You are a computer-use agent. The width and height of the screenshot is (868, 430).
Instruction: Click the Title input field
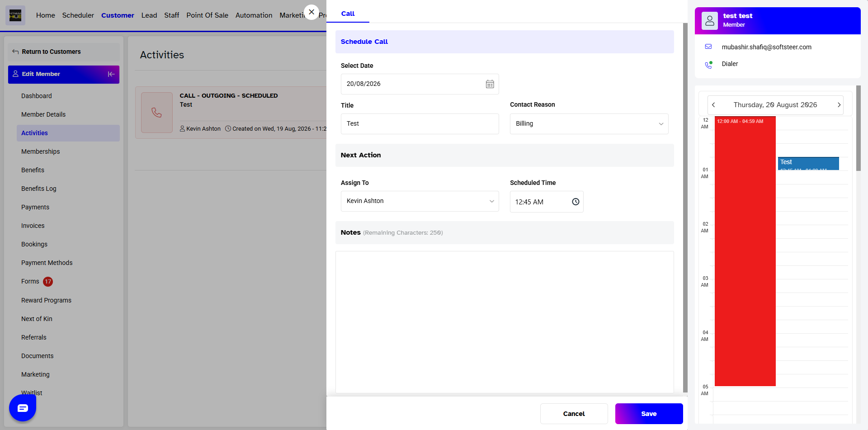tap(420, 124)
